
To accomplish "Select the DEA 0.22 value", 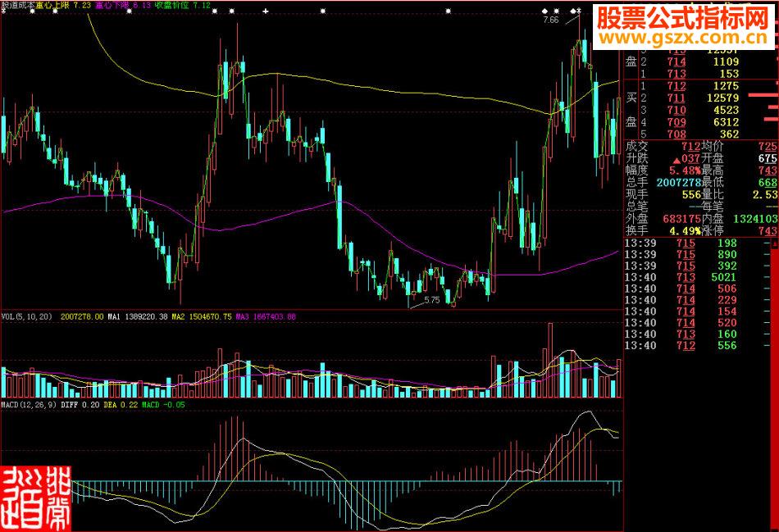I will click(121, 405).
